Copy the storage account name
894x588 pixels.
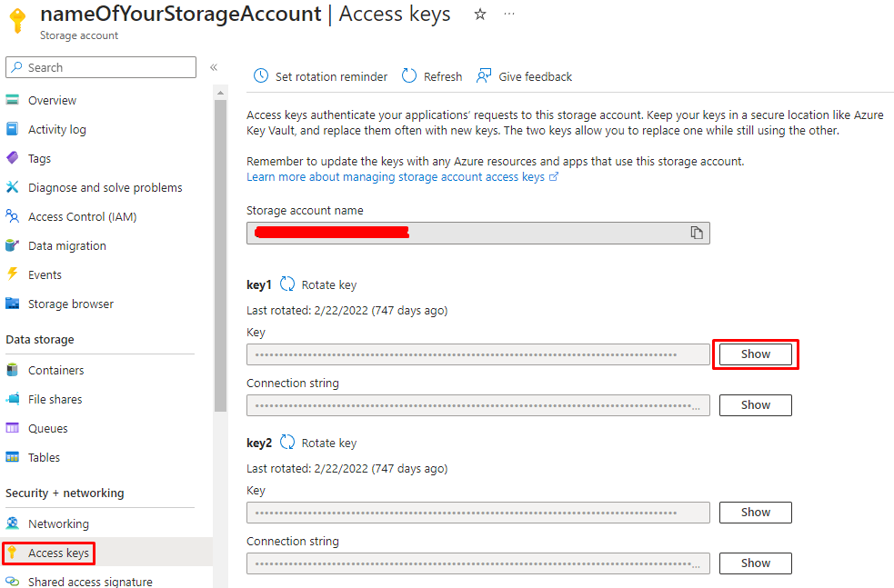[x=696, y=233]
